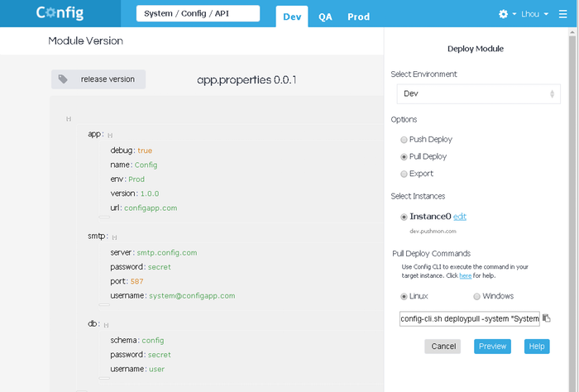
Task: Collapse the app section
Action: click(x=110, y=136)
